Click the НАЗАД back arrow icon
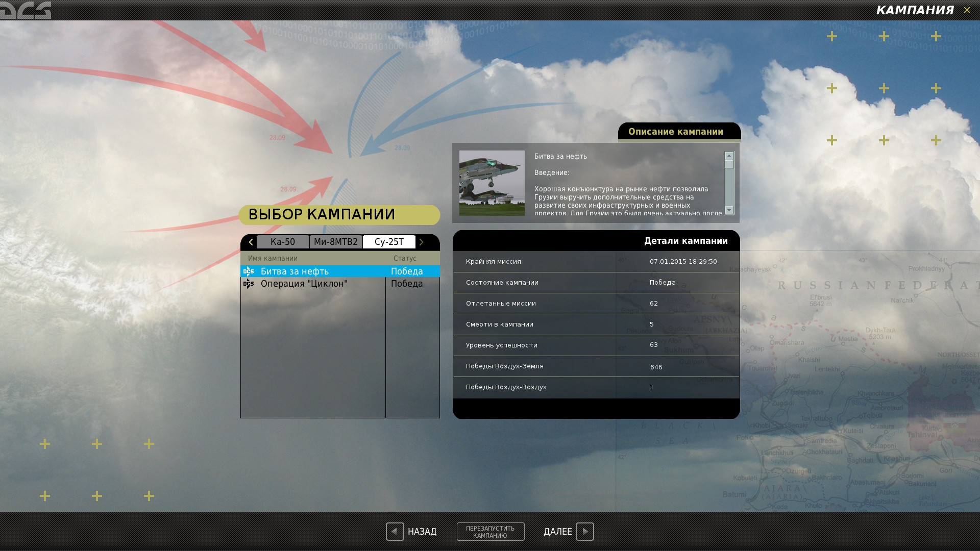 coord(395,532)
